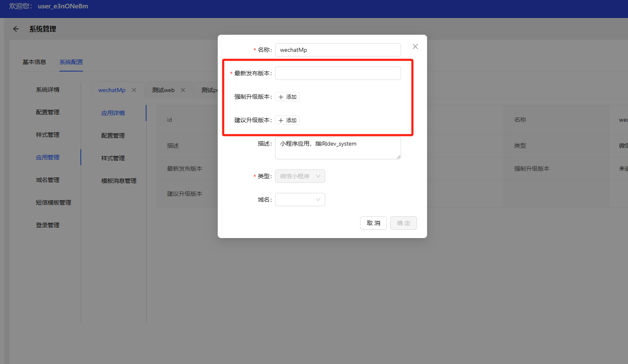Click the 描述 text area
Viewport: 628px width, 364px height.
(337, 148)
